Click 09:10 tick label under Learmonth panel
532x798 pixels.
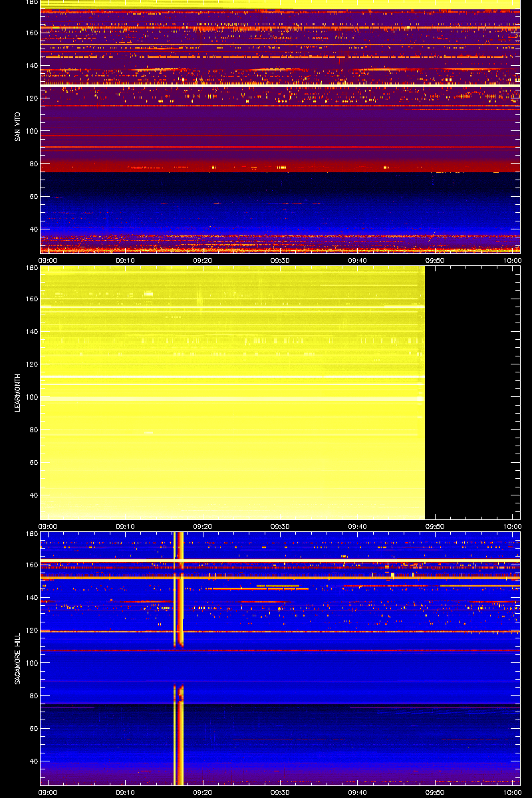tap(126, 527)
